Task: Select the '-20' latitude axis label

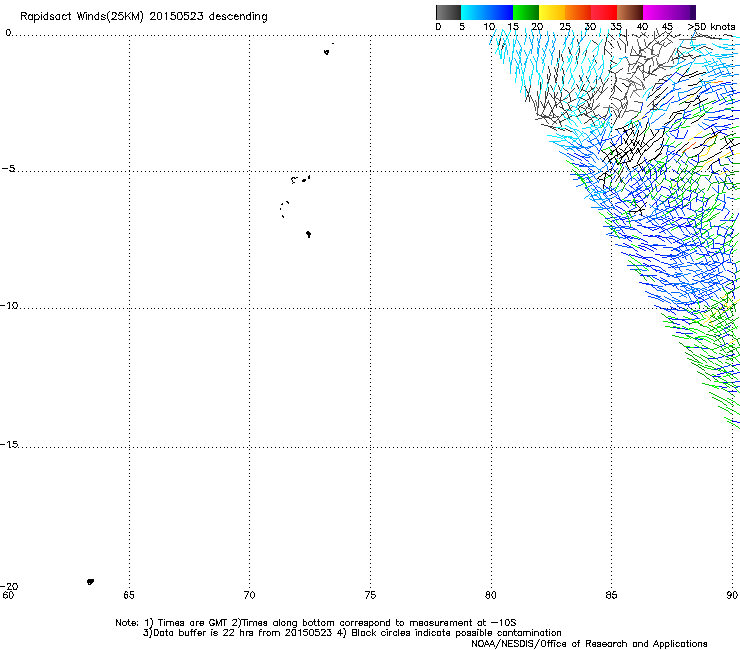Action: coord(9,586)
